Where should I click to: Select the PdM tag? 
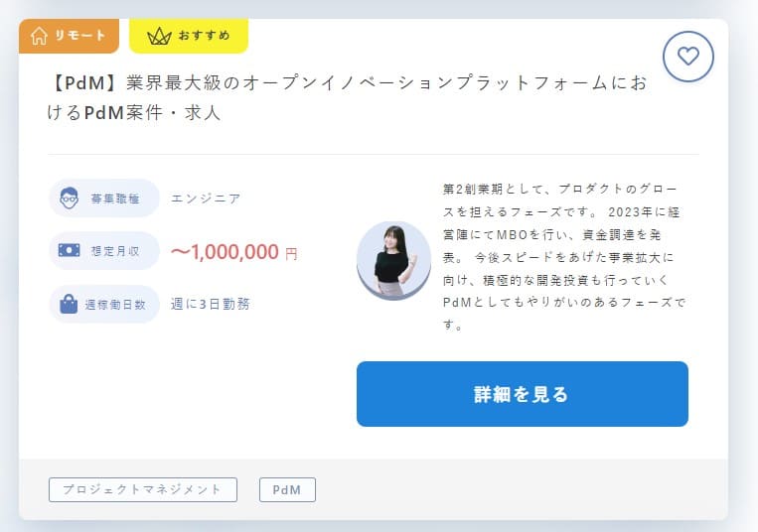[x=287, y=489]
